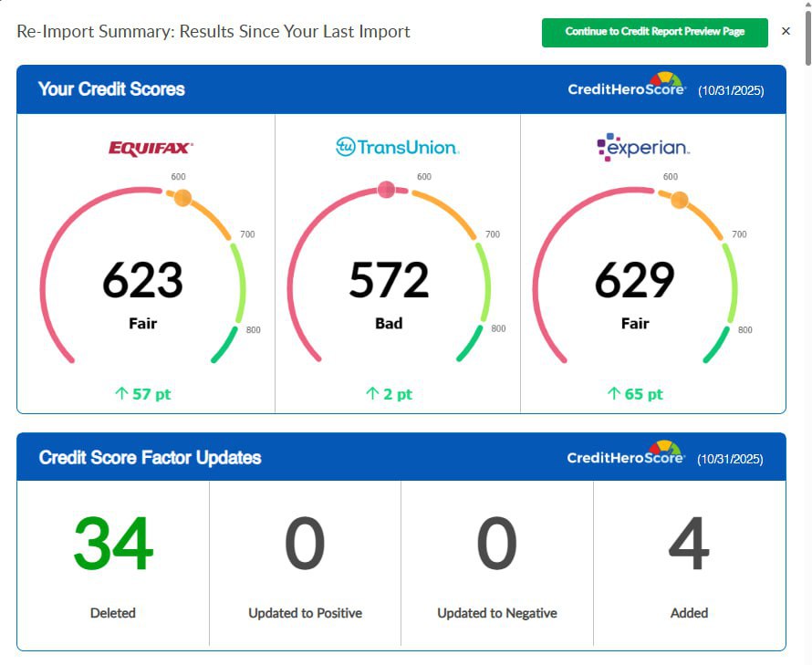Click the date in Your Credit Scores header
The width and height of the screenshot is (812, 665).
pos(731,90)
